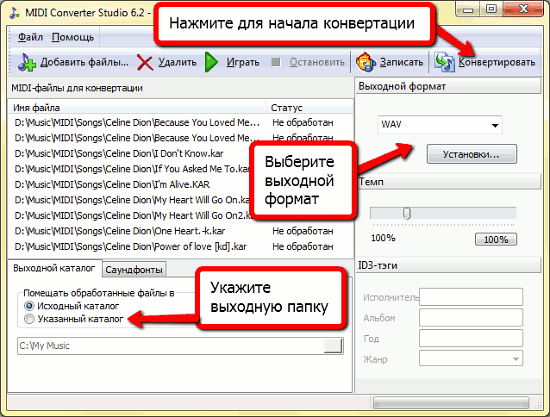Click the Конвертировать convert icon
Screen dimensions: 550x417
(x=444, y=62)
